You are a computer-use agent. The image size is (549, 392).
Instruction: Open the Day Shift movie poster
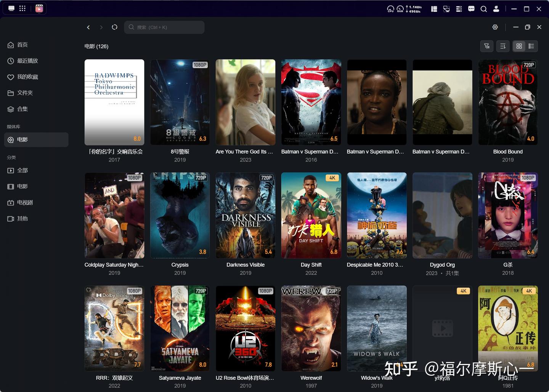[x=311, y=215]
